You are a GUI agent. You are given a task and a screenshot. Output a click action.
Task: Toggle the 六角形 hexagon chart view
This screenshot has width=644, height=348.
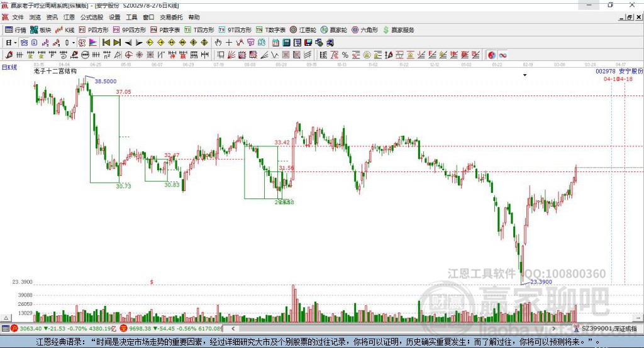click(x=365, y=30)
